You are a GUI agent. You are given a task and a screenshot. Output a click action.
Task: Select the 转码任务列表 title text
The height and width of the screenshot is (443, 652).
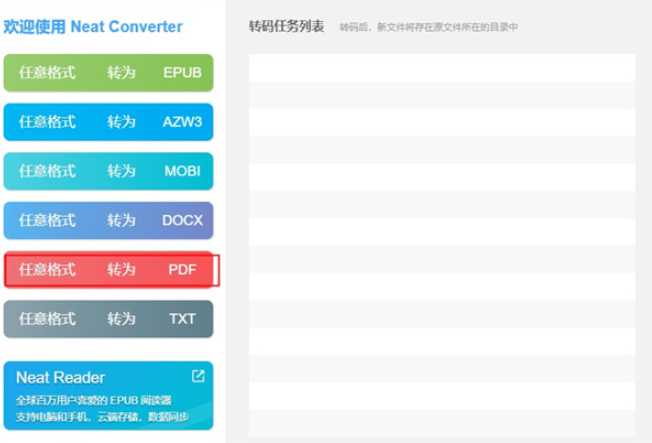(286, 27)
